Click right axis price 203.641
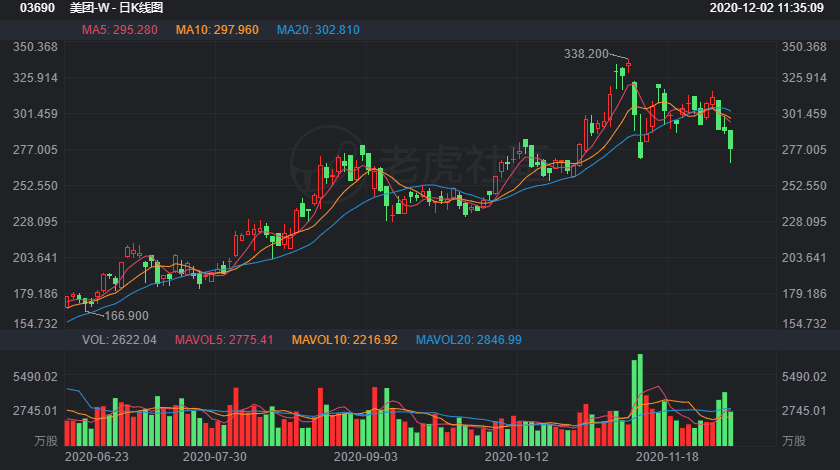This screenshot has height=470, width=840. click(x=804, y=258)
